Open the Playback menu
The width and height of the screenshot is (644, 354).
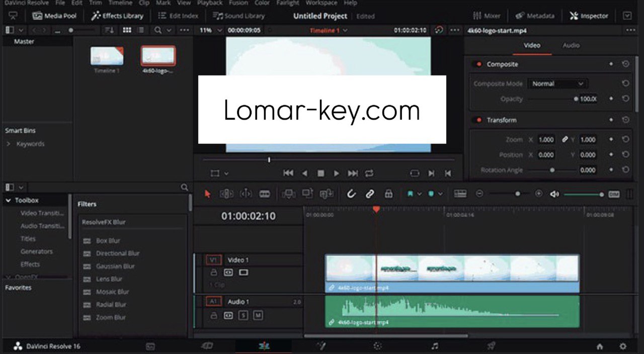point(210,3)
